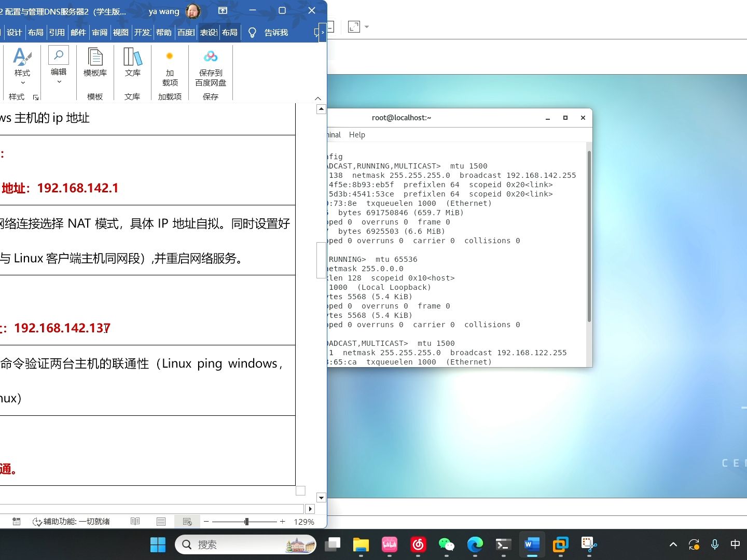The image size is (747, 560).
Task: Collapse the ribbon with the chevron
Action: coord(318,99)
